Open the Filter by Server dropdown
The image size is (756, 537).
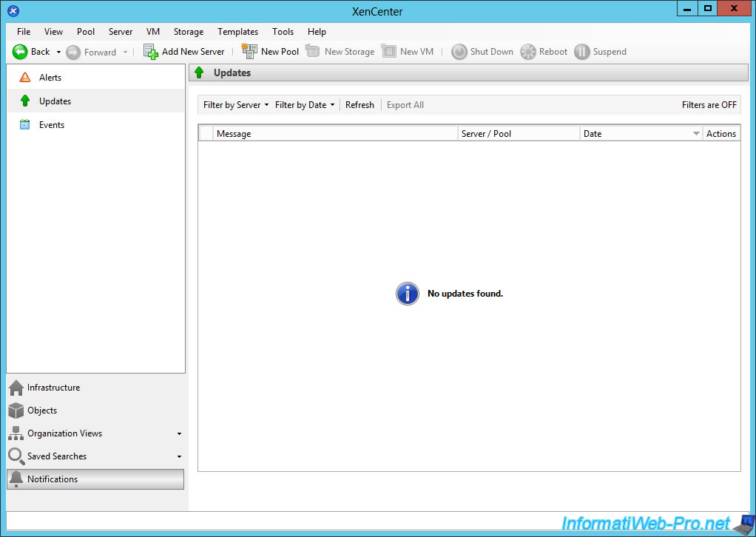236,104
